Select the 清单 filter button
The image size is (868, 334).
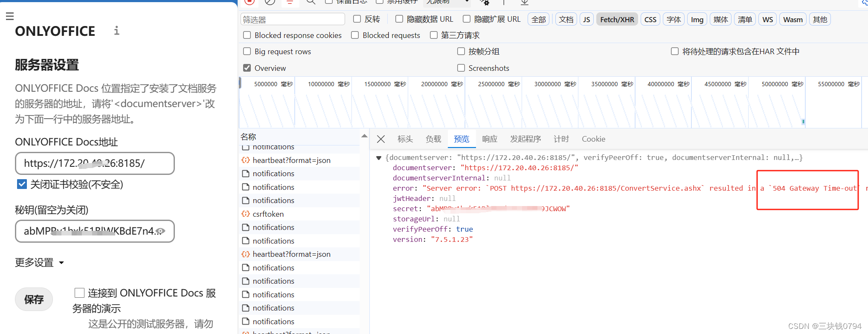click(x=745, y=19)
